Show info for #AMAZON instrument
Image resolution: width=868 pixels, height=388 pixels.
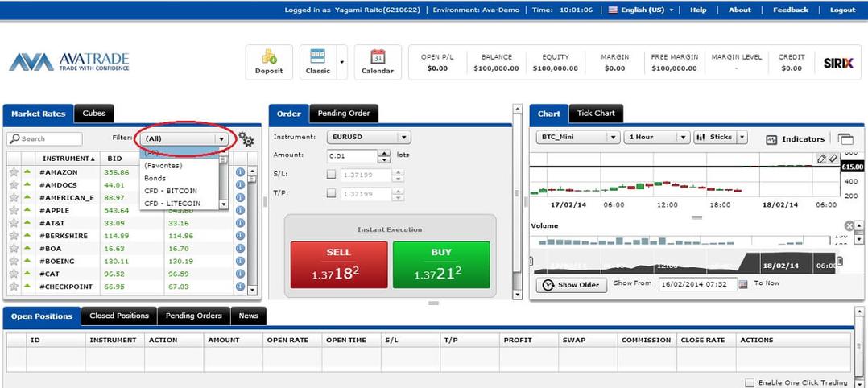(x=240, y=172)
